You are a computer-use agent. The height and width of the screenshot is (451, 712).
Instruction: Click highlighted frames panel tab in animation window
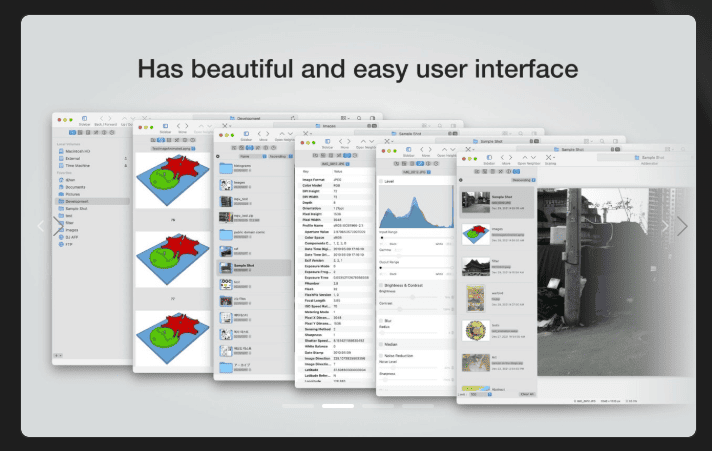point(160,140)
